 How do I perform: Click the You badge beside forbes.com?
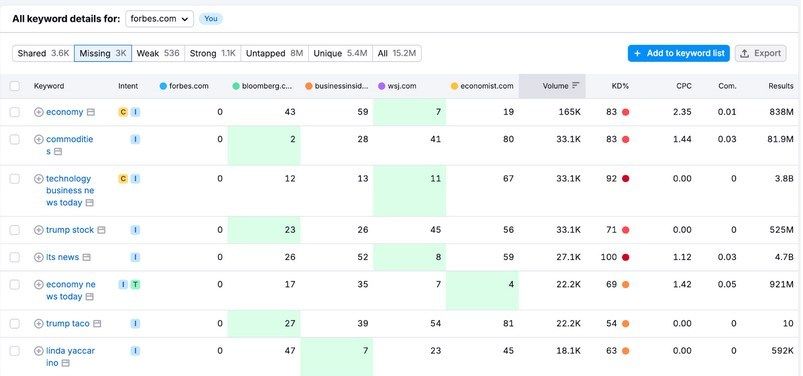point(211,19)
